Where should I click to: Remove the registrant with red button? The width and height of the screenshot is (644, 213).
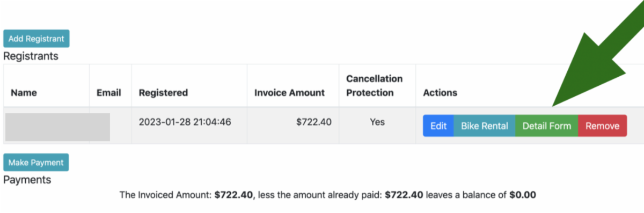602,126
